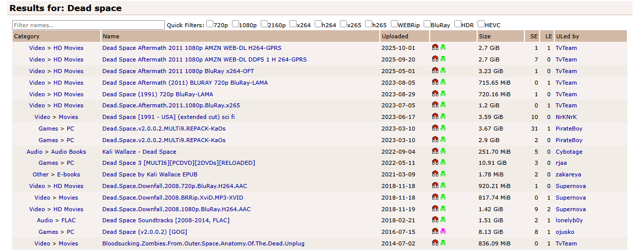
Task: Open Dead Space by Kali Wallace EPUB
Action: pyautogui.click(x=150, y=174)
